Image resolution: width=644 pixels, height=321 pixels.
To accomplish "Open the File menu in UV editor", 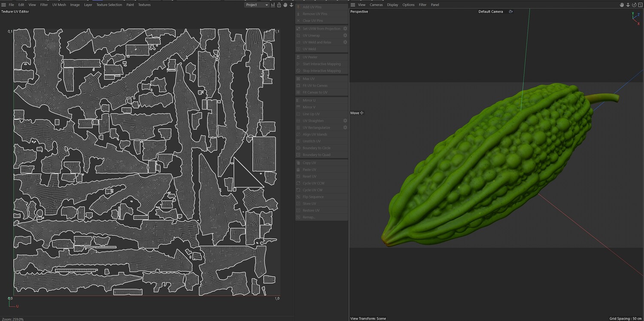I will click(x=11, y=5).
